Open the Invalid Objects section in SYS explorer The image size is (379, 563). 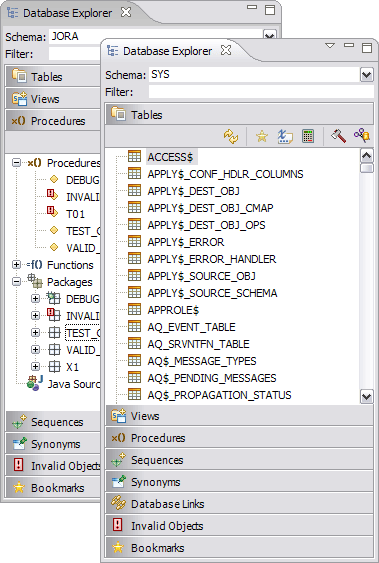click(239, 526)
